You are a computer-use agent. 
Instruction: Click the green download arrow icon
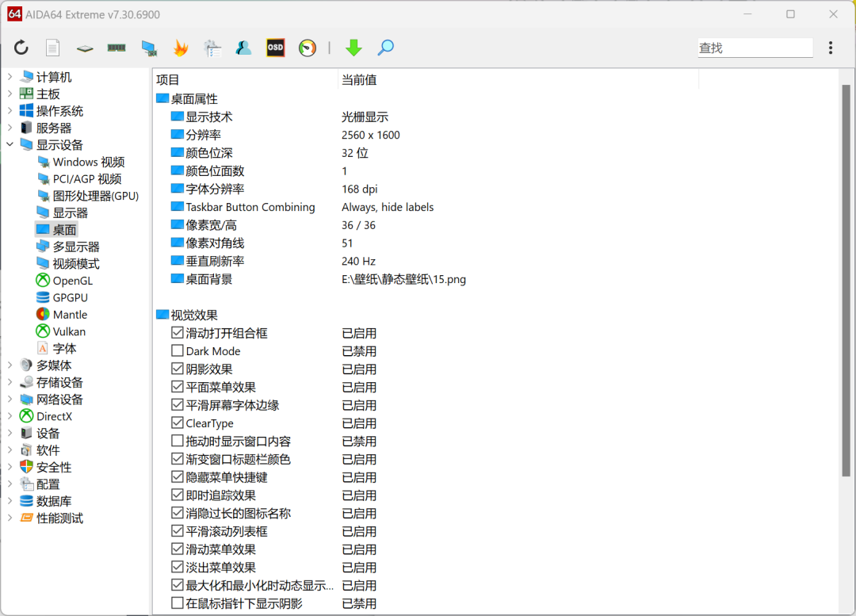353,48
